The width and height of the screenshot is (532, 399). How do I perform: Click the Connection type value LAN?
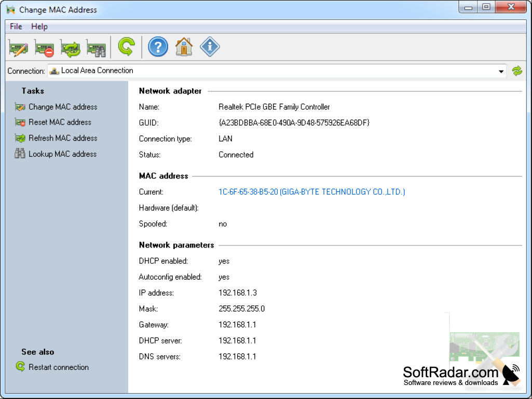(225, 139)
